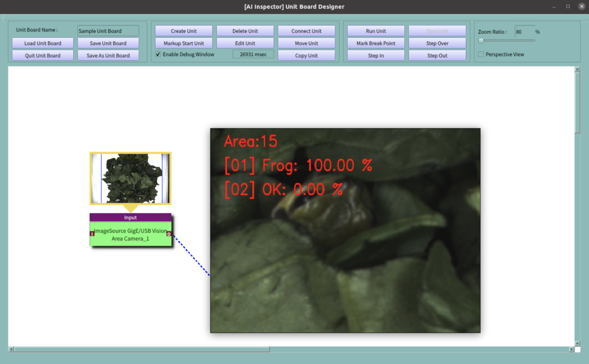
Task: Select Markup Start Unit
Action: tap(184, 43)
